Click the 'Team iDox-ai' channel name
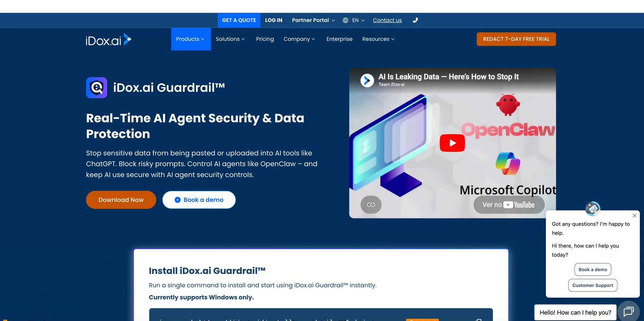The height and width of the screenshot is (321, 644). pyautogui.click(x=391, y=85)
